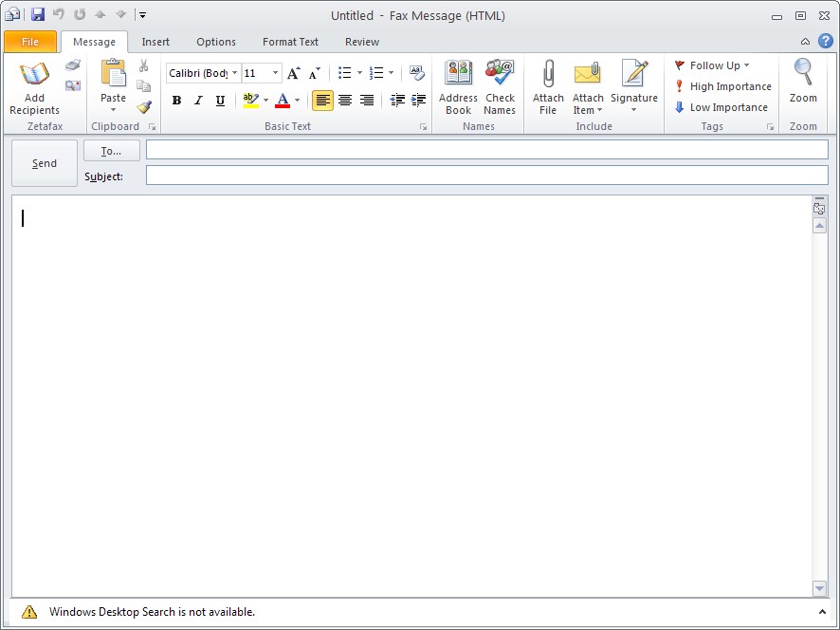The width and height of the screenshot is (840, 630).
Task: Toggle Low Importance tag
Action: pyautogui.click(x=721, y=107)
